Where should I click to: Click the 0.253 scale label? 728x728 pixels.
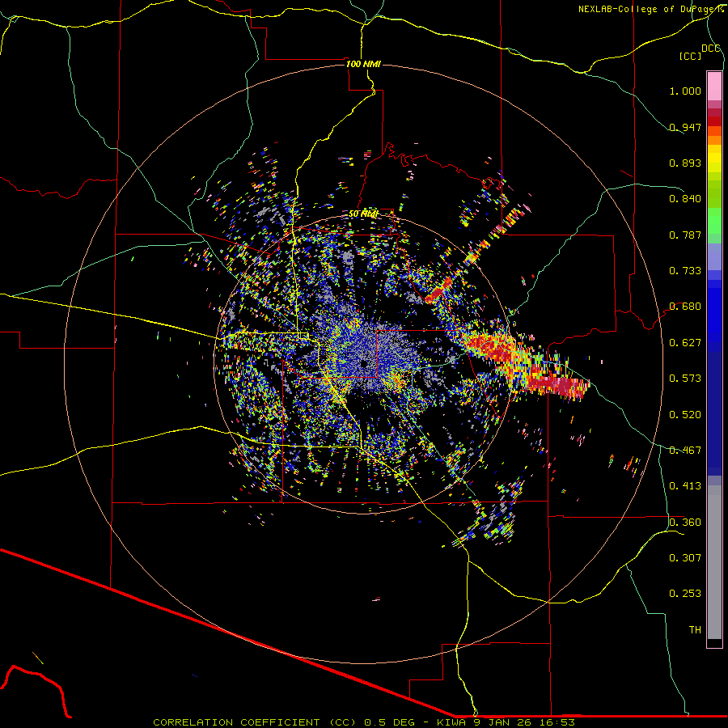click(x=685, y=594)
